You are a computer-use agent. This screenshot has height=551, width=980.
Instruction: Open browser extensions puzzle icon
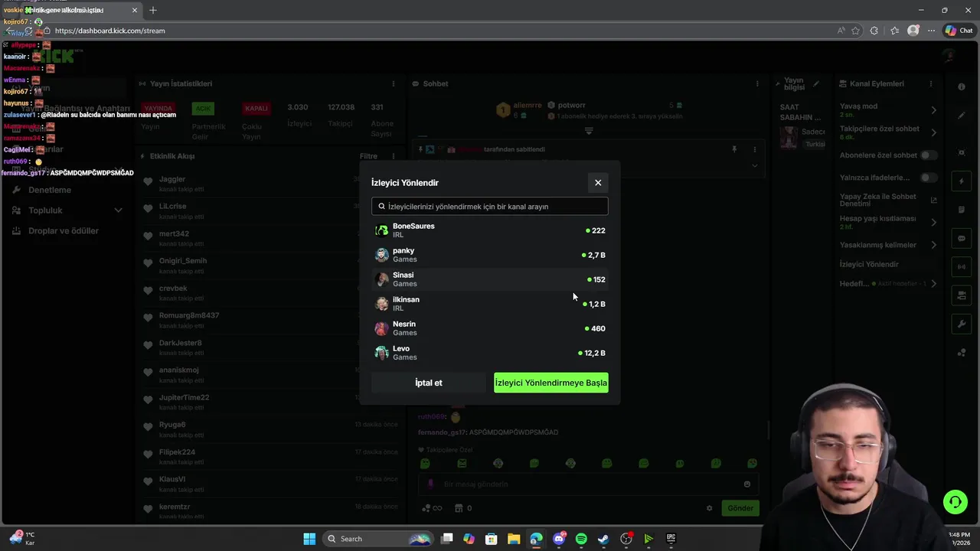(x=874, y=31)
